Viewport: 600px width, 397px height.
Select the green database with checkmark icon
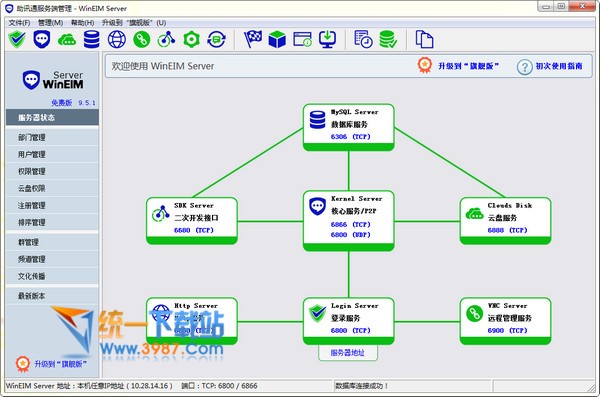[388, 39]
